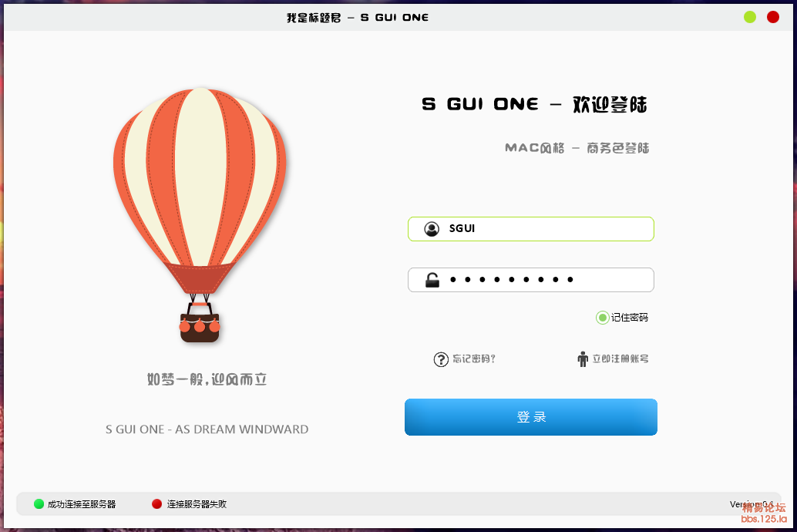Open the 忘记密码? forgot password link
Viewport: 797px width, 532px height.
click(x=474, y=359)
